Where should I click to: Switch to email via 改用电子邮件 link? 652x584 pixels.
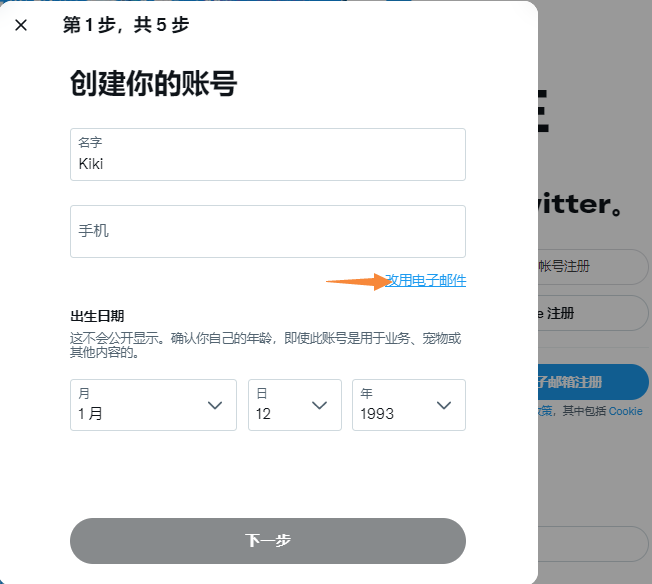click(426, 281)
